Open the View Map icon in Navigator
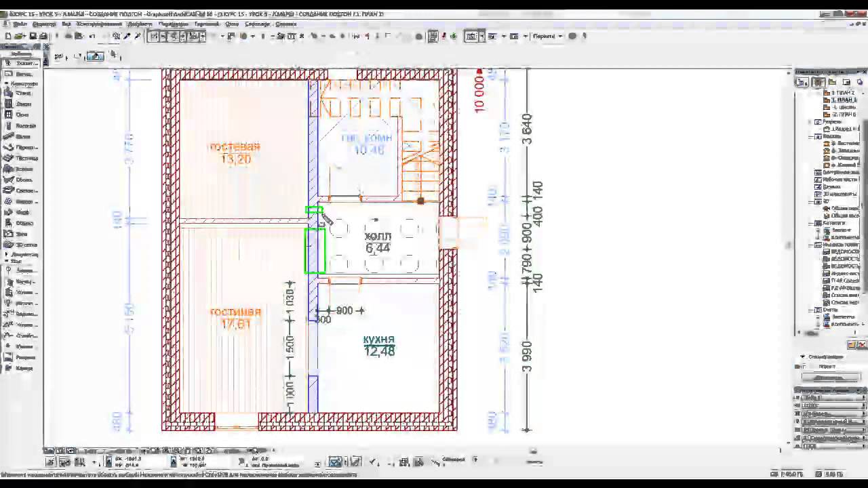 (833, 82)
